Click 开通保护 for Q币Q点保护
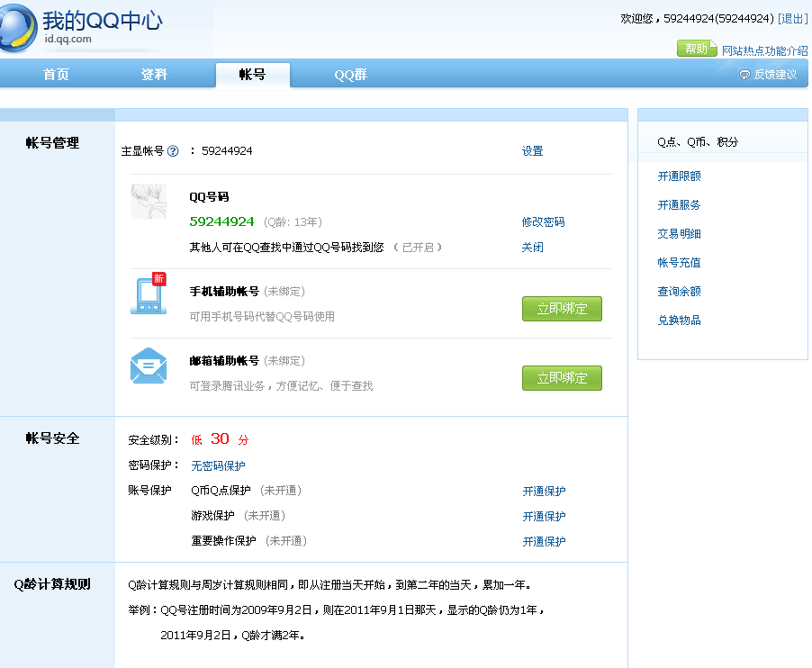The width and height of the screenshot is (812, 668). click(544, 492)
